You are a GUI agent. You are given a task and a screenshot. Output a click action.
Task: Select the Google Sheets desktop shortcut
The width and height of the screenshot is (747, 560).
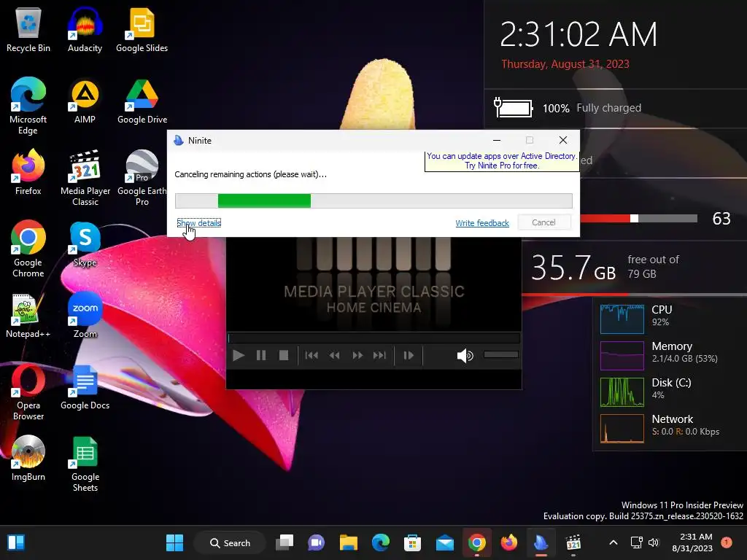click(85, 463)
